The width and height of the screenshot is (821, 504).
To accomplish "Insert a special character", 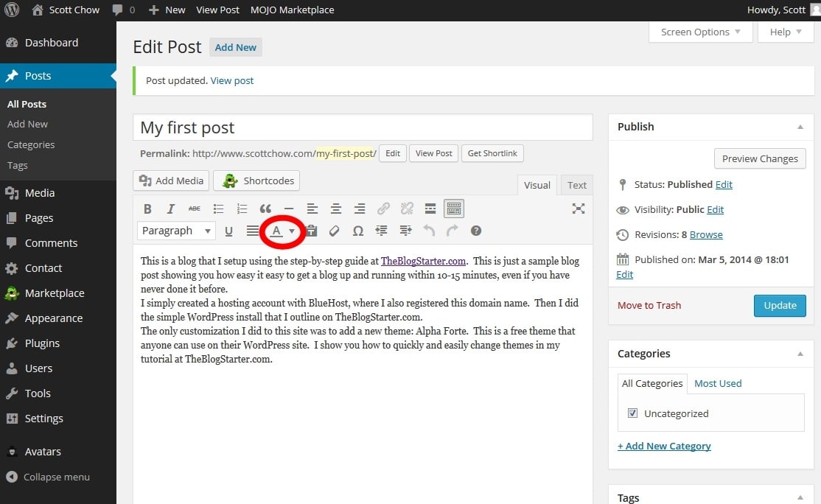I will 357,231.
